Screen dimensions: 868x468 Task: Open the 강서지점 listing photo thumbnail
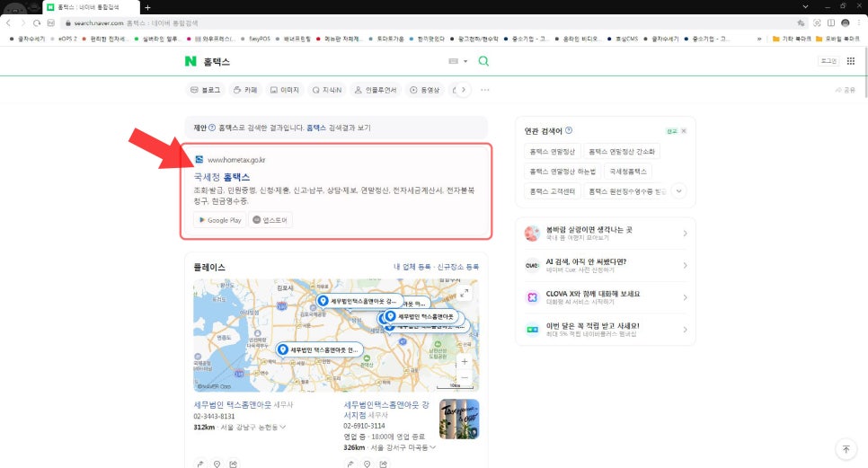point(459,419)
